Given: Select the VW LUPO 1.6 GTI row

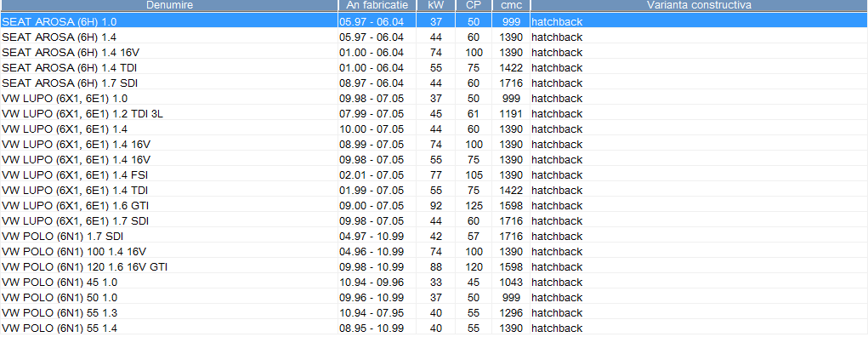Looking at the screenshot, I should (x=434, y=206).
